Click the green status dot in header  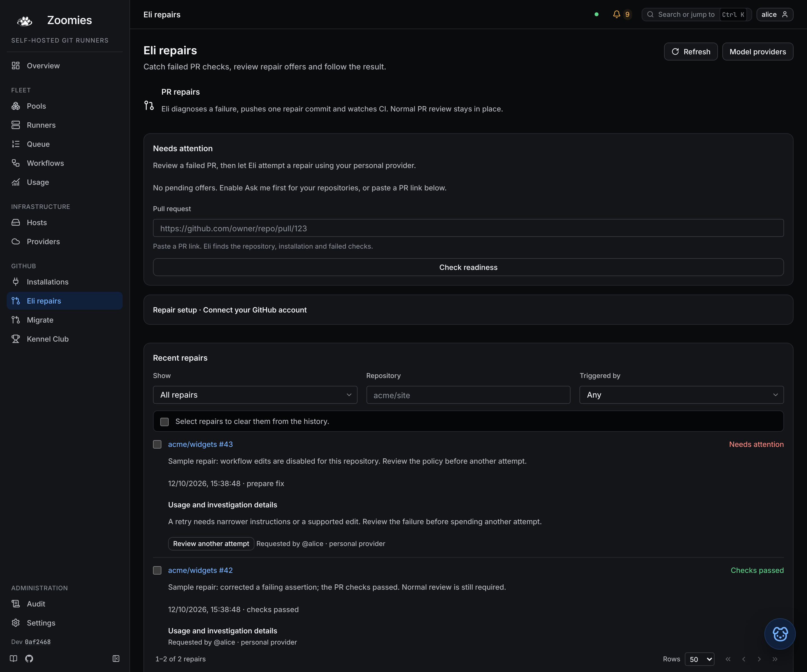pyautogui.click(x=596, y=15)
